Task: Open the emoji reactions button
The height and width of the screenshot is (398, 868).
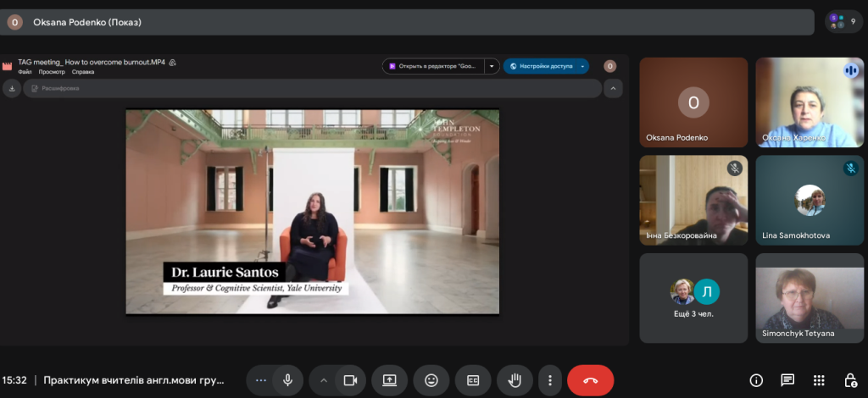Action: [x=431, y=380]
